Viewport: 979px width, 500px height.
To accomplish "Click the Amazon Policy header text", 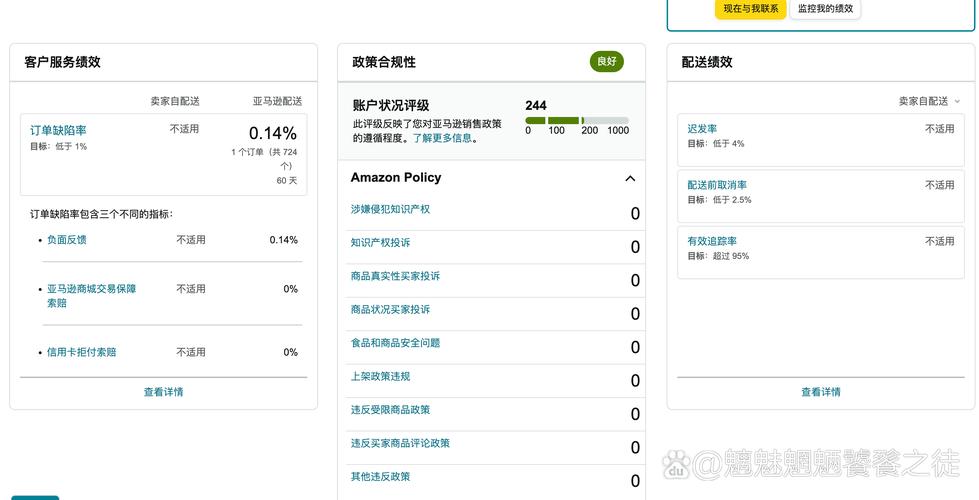I will [x=396, y=177].
